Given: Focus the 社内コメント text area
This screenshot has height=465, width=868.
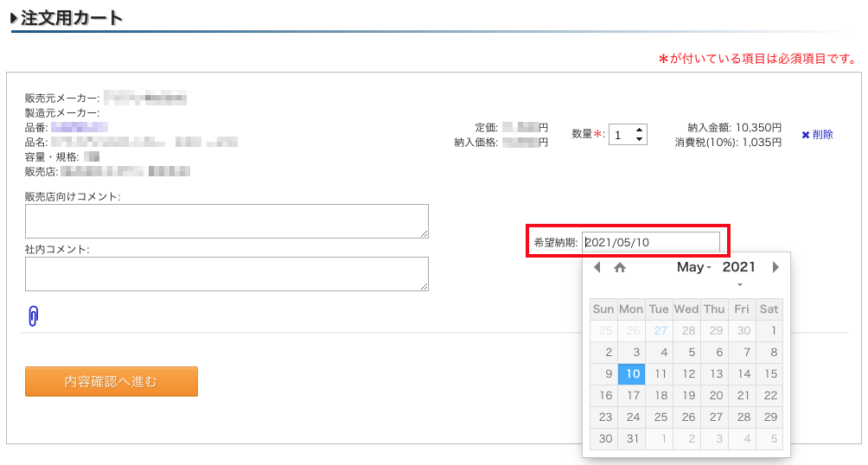Looking at the screenshot, I should [227, 273].
